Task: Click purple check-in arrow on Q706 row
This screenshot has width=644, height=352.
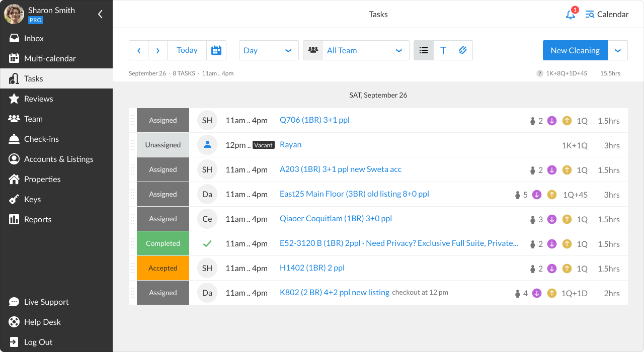Action: [x=552, y=121]
